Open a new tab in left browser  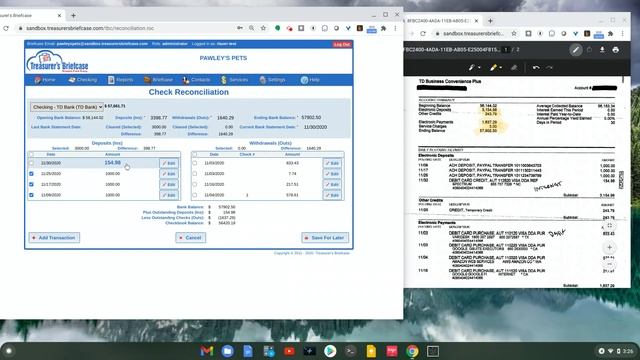pyautogui.click(x=73, y=16)
